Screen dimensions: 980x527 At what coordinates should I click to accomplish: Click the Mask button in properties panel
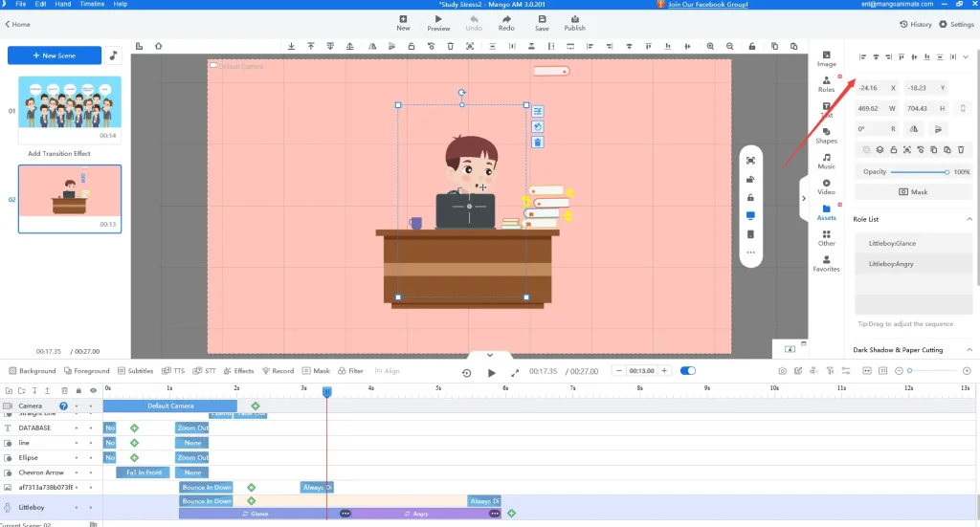(x=913, y=191)
